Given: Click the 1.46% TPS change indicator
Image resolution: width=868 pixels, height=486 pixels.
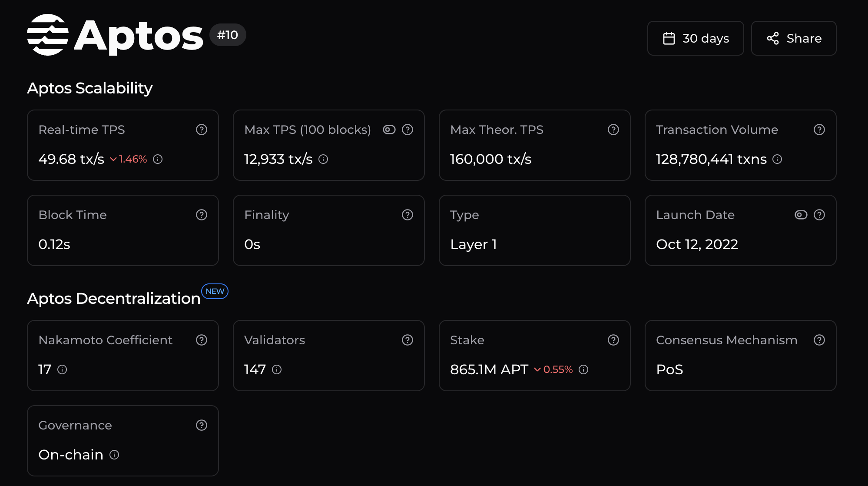Looking at the screenshot, I should [x=129, y=159].
